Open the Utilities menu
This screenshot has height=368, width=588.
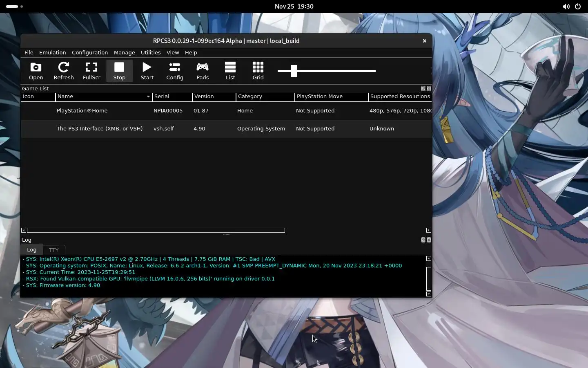click(x=151, y=52)
